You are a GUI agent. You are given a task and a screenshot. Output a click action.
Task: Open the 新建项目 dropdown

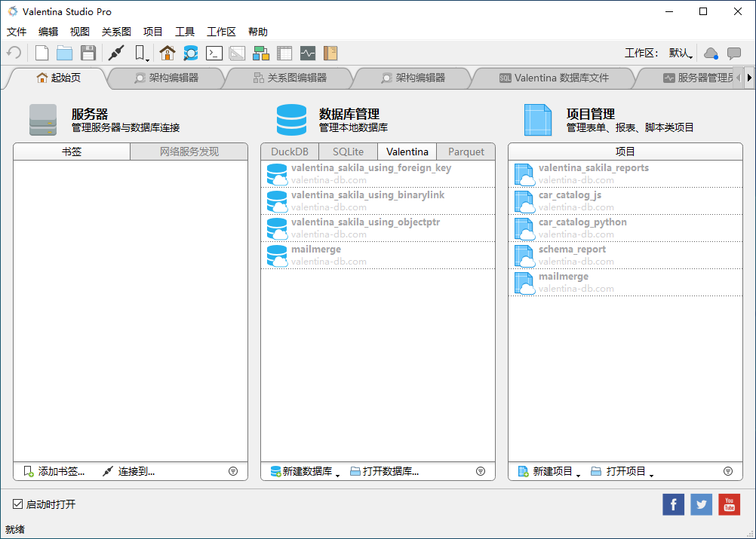(549, 472)
